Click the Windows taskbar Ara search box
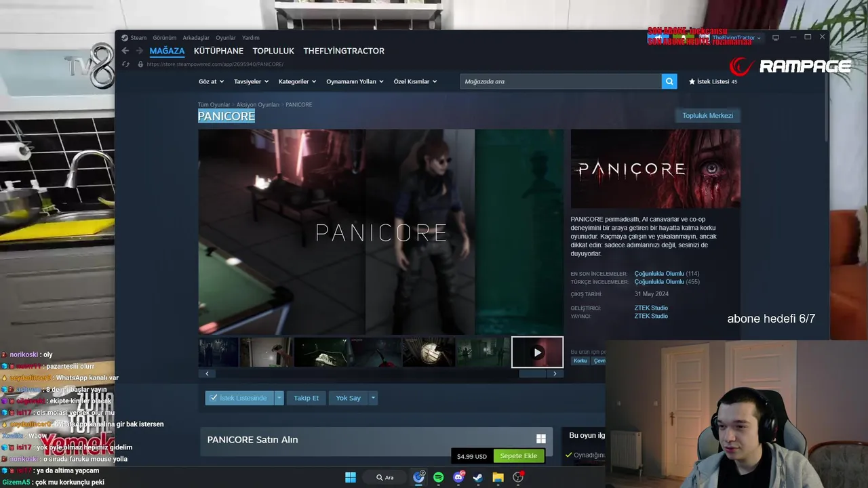This screenshot has width=868, height=488. (385, 477)
